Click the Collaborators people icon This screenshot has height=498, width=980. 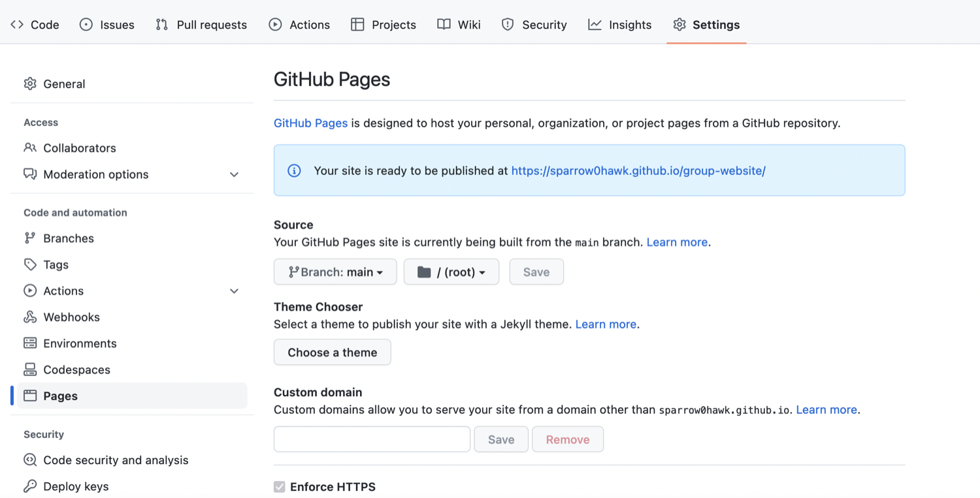(30, 148)
